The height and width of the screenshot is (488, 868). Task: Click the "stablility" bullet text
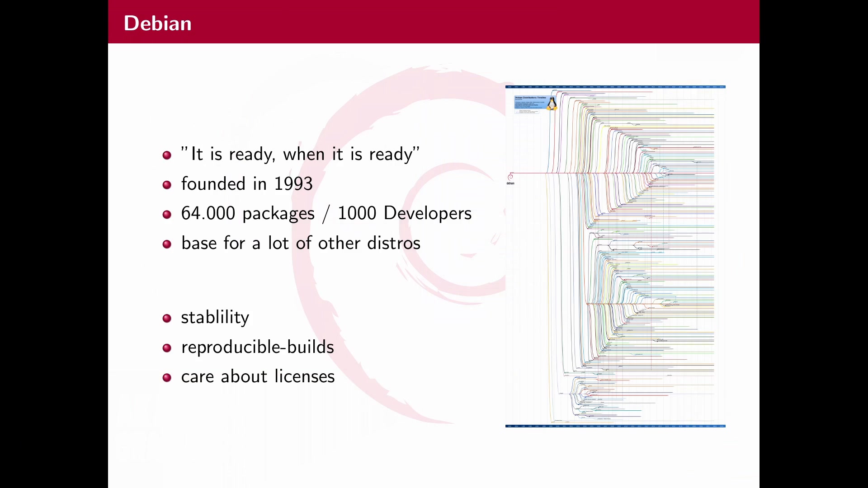(215, 317)
